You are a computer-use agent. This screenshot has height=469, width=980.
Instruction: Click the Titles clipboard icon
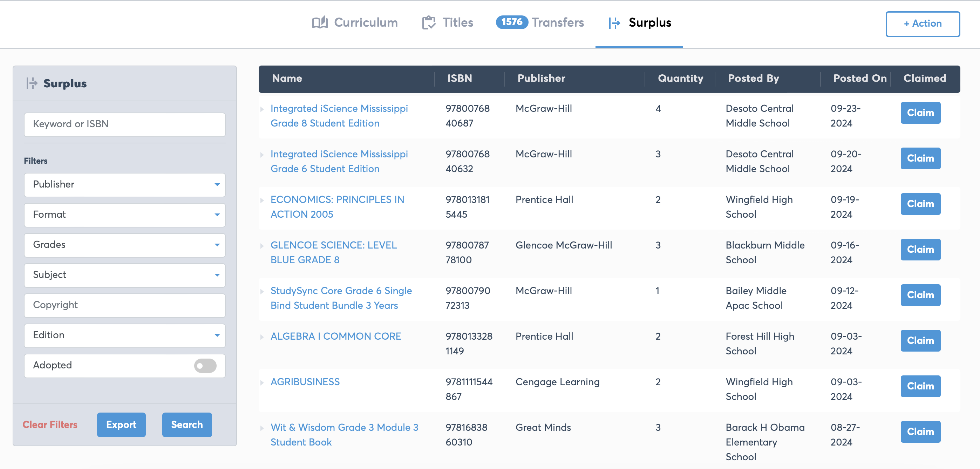click(429, 23)
